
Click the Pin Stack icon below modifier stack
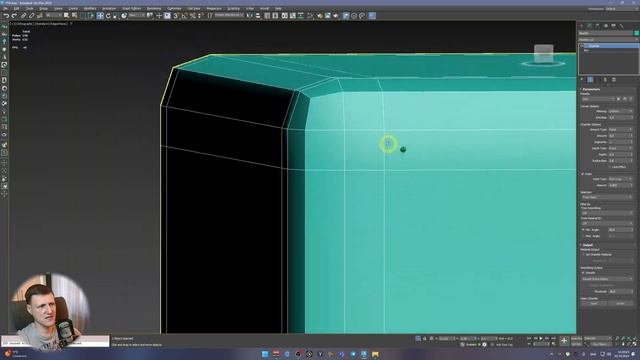coord(582,80)
